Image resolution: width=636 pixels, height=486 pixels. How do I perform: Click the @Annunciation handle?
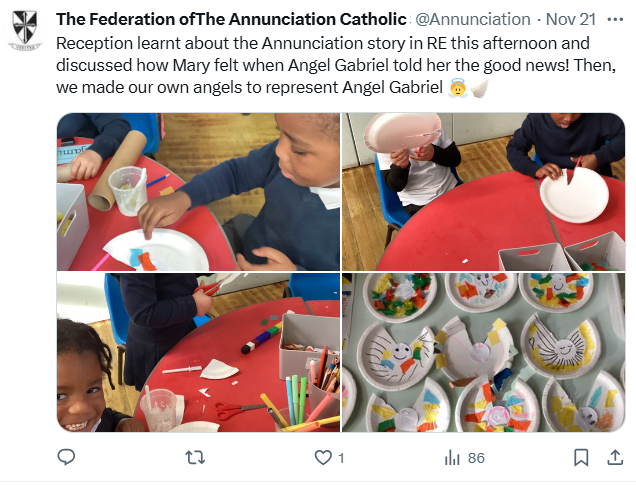coord(473,19)
